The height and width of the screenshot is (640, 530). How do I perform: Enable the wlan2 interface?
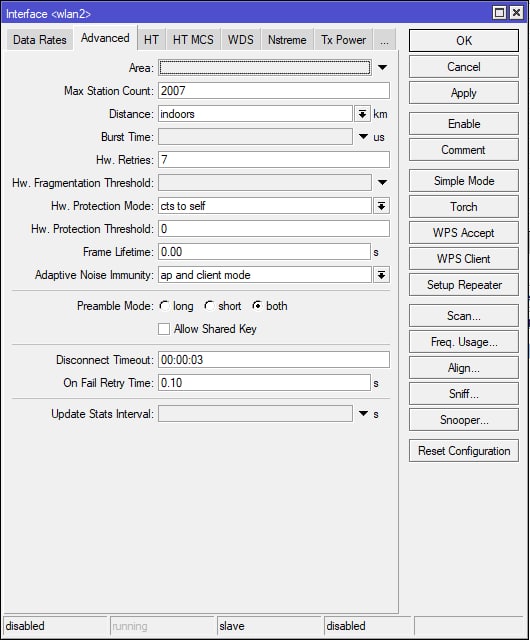tap(464, 124)
